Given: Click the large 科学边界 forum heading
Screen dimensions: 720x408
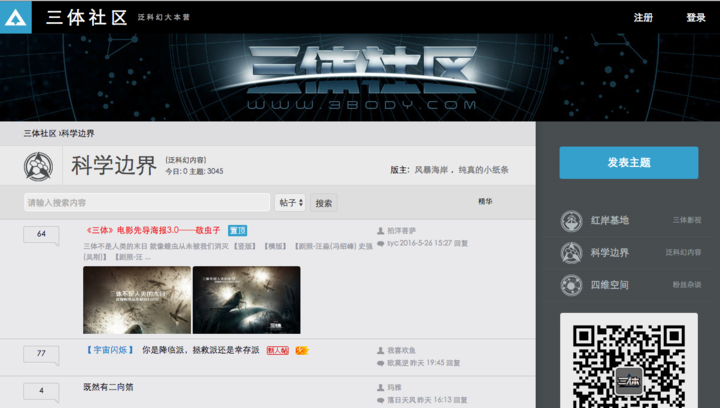Looking at the screenshot, I should point(114,166).
